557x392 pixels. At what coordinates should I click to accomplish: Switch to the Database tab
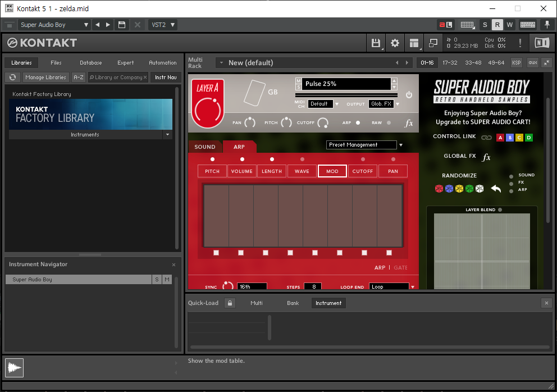coord(90,62)
